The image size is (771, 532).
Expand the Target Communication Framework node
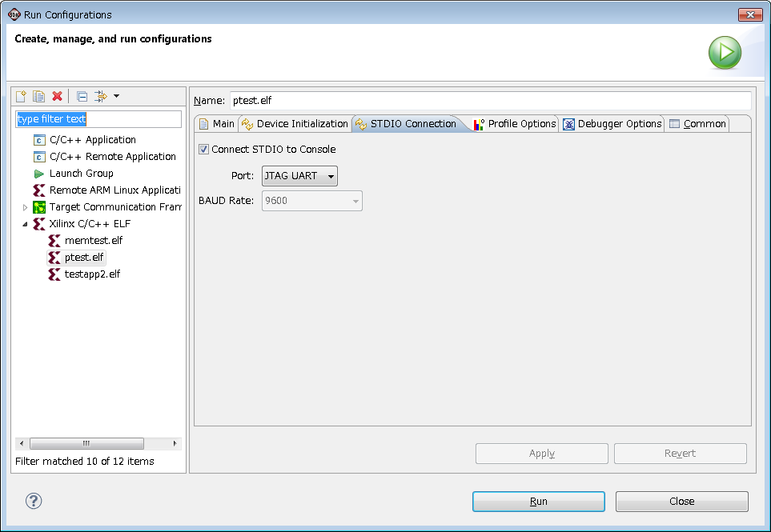[x=25, y=207]
